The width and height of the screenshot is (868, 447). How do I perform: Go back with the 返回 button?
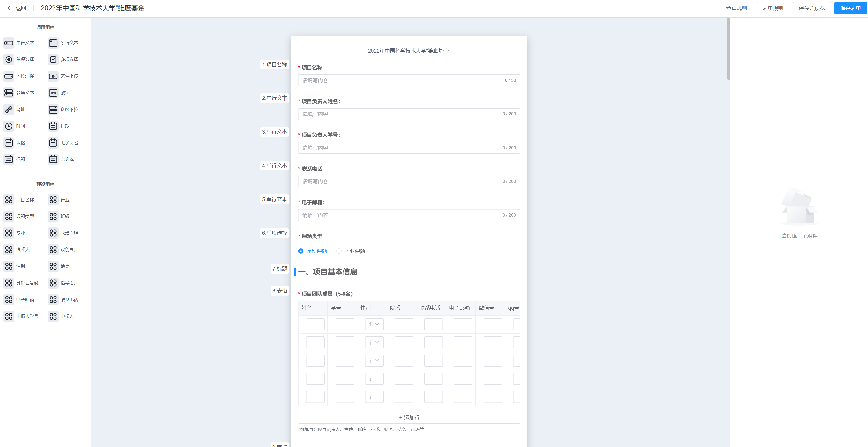[17, 8]
